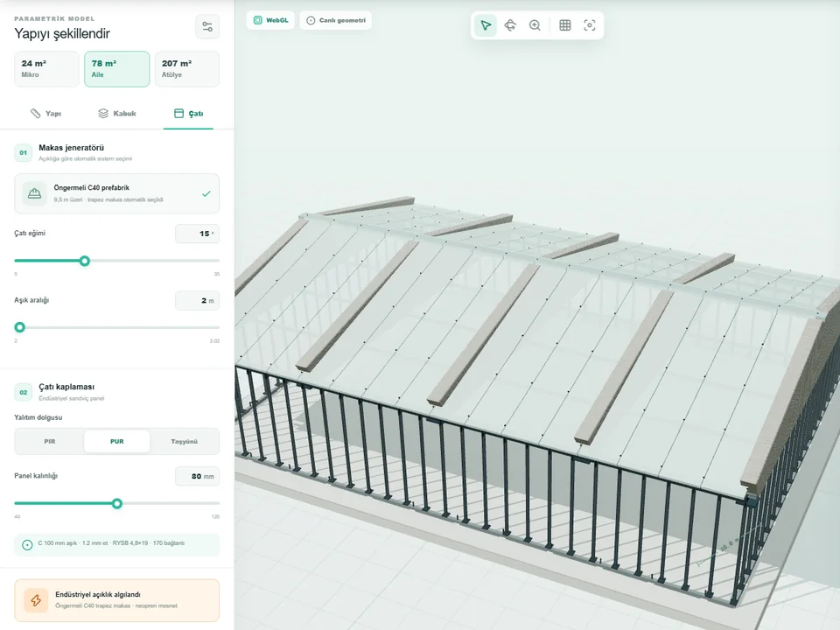
Task: Click the 01 Makas jeneratörü step badge
Action: [x=23, y=152]
